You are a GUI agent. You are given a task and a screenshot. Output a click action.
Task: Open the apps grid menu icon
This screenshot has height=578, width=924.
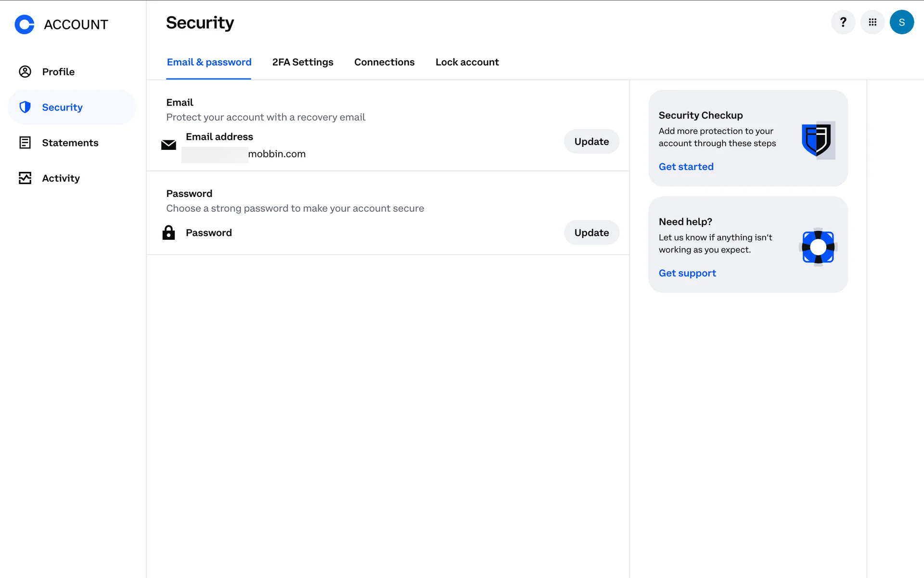pos(873,22)
